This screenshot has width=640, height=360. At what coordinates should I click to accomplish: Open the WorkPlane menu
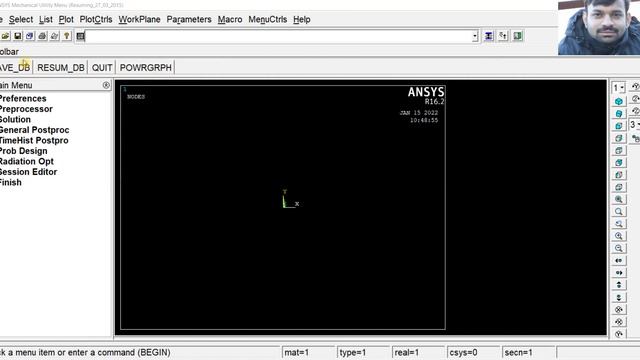[139, 20]
